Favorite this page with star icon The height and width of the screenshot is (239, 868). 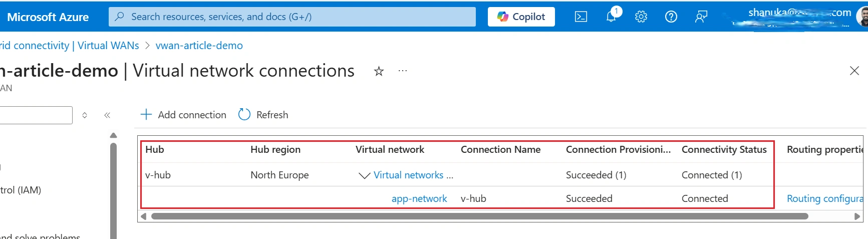coord(379,71)
